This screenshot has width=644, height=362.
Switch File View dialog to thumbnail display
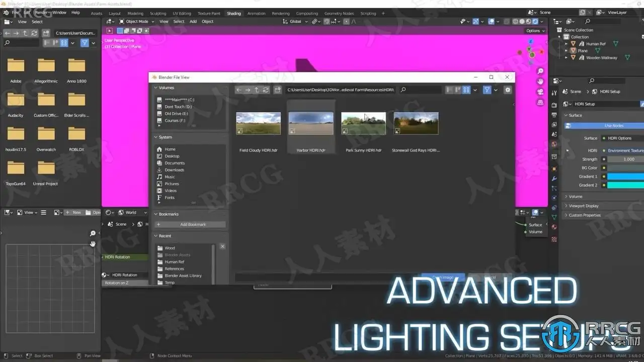[x=466, y=90]
